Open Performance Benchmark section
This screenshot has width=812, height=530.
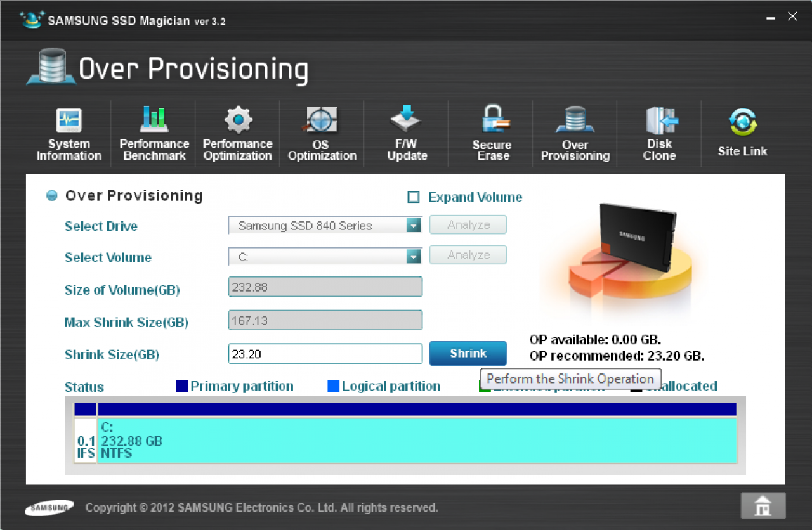point(154,134)
